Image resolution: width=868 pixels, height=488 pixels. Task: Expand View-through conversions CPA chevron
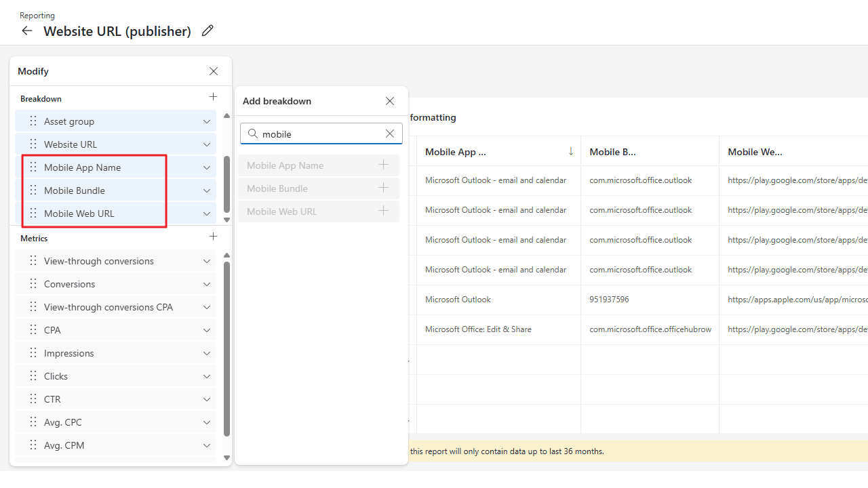pos(207,307)
